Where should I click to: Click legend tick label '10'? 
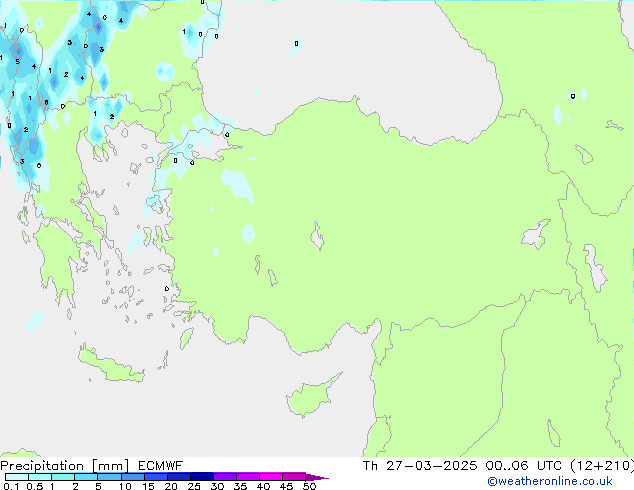(x=125, y=486)
